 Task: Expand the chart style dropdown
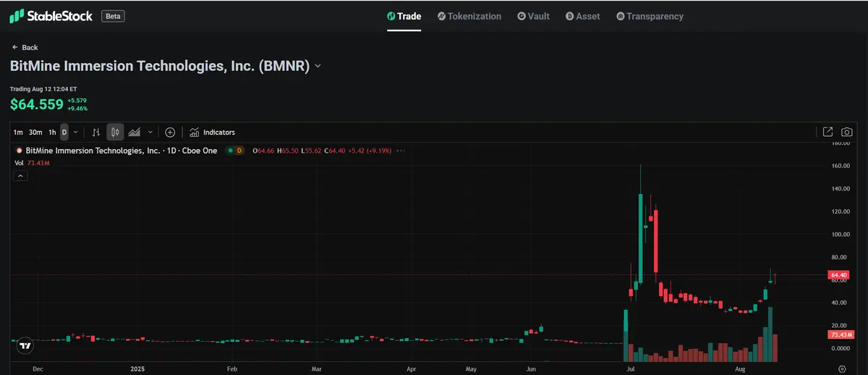coord(150,132)
